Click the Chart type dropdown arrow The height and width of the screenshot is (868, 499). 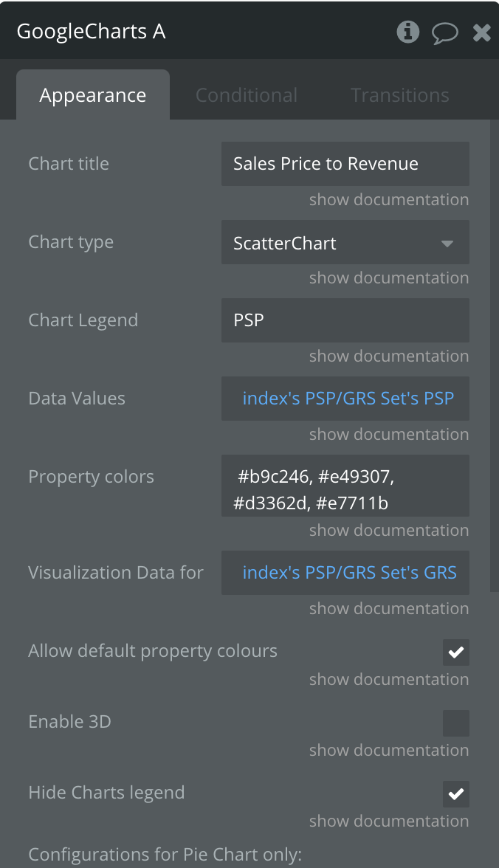(447, 244)
